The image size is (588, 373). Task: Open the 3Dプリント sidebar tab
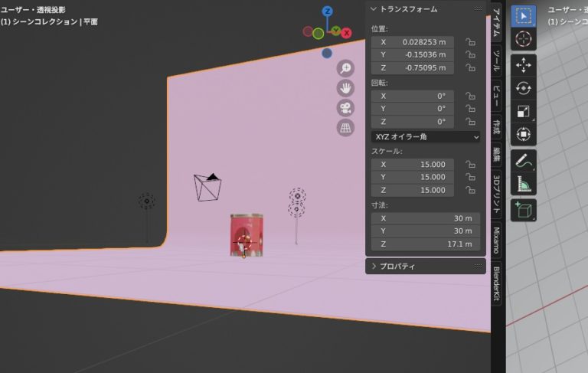pyautogui.click(x=496, y=195)
